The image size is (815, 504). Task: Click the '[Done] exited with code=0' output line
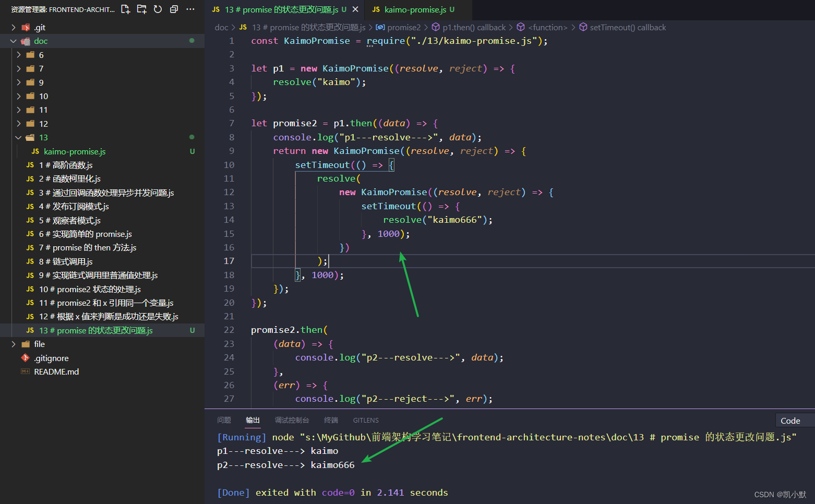(332, 493)
